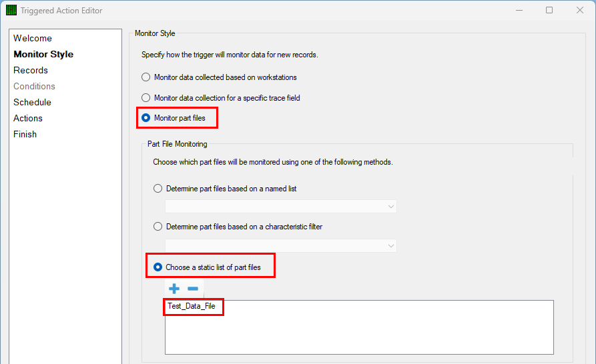Click the Triggered Action Editor app icon
Image resolution: width=596 pixels, height=364 pixels.
[11, 10]
